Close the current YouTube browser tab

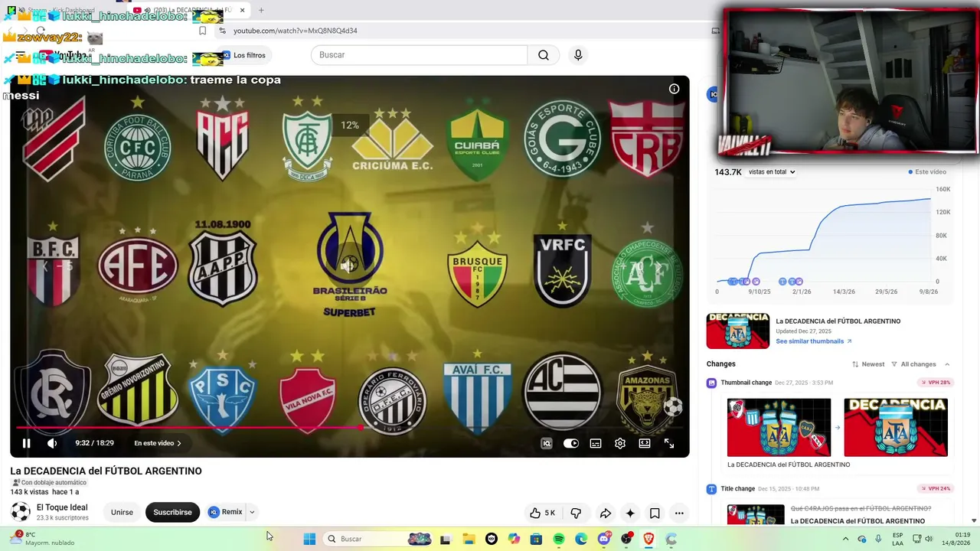point(242,10)
